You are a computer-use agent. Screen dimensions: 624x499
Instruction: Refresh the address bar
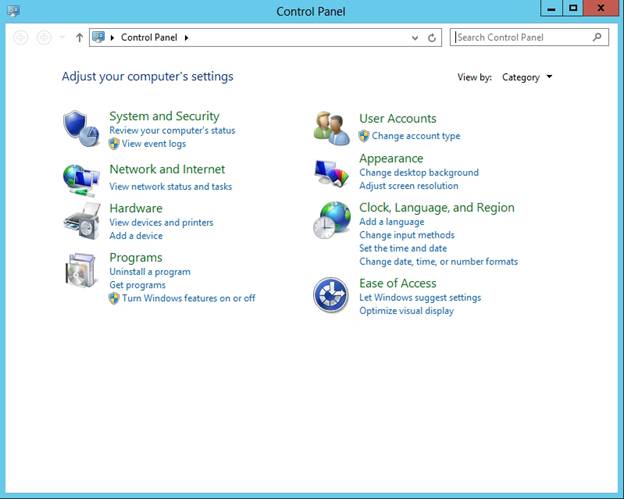[431, 38]
